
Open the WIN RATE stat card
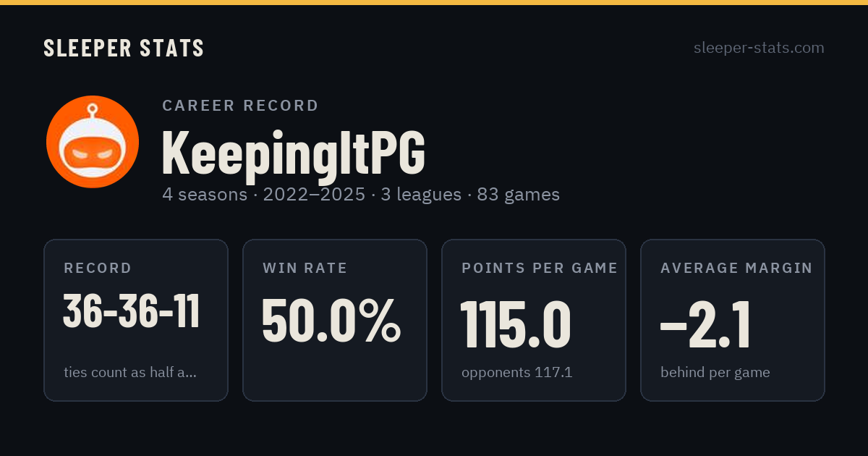(x=335, y=320)
